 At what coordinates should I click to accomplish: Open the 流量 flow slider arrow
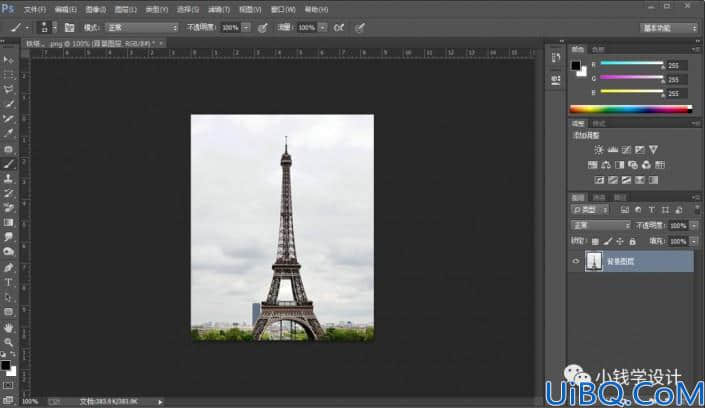point(322,28)
